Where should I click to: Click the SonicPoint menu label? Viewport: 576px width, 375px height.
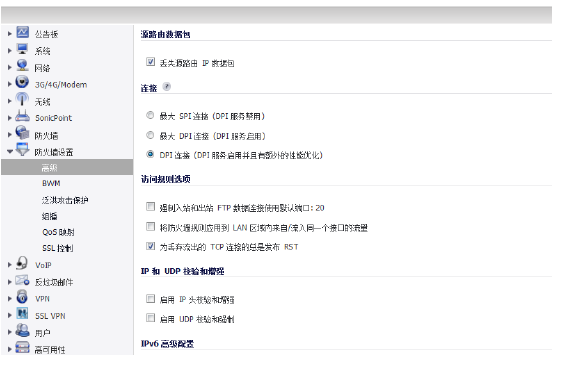(x=54, y=118)
